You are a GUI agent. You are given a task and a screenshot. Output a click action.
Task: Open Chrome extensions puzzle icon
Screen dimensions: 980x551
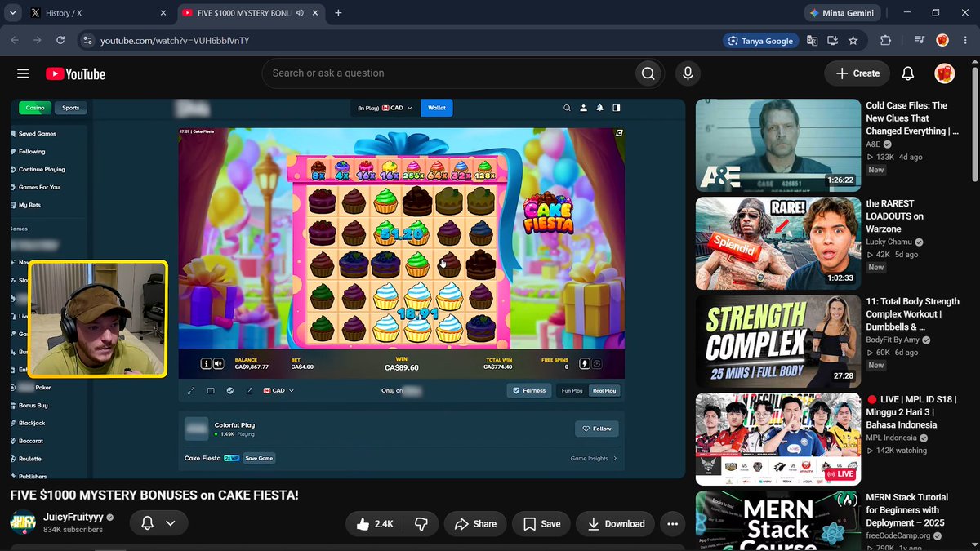click(x=885, y=40)
